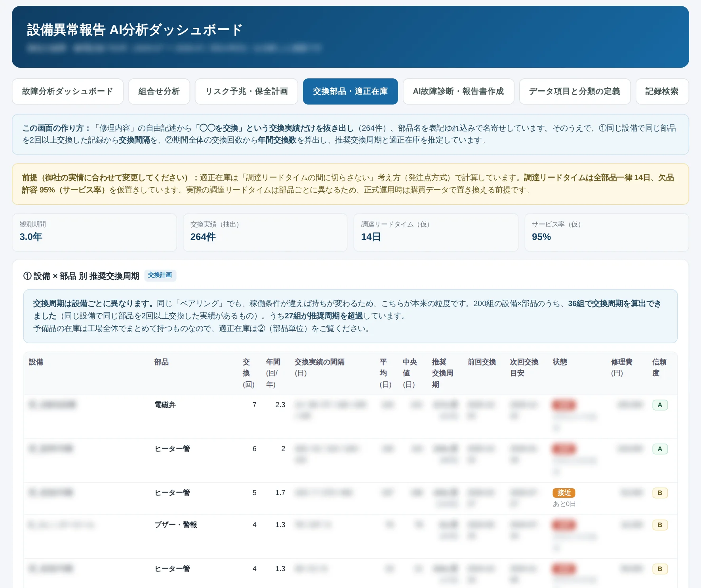Switch to the 記録検索 tab
The width and height of the screenshot is (701, 588).
click(662, 91)
